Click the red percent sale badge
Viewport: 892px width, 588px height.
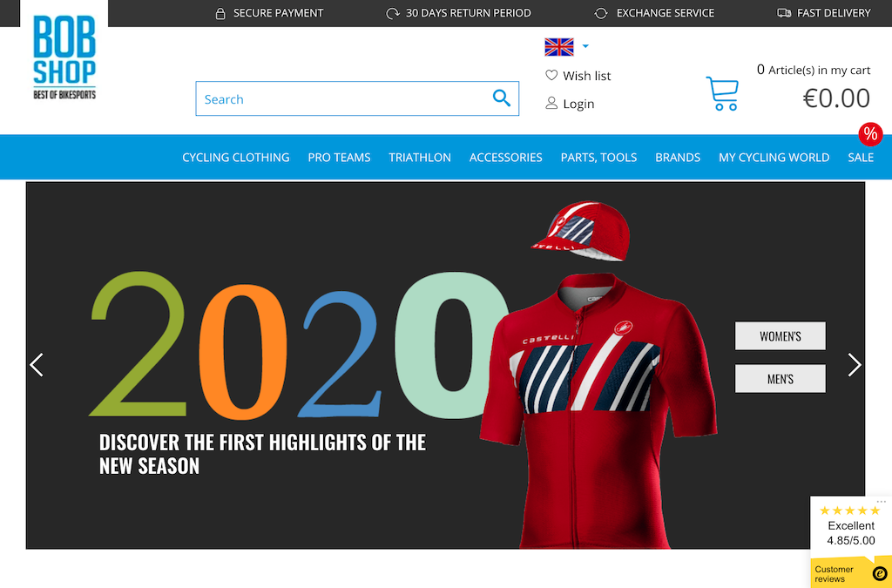(x=870, y=134)
